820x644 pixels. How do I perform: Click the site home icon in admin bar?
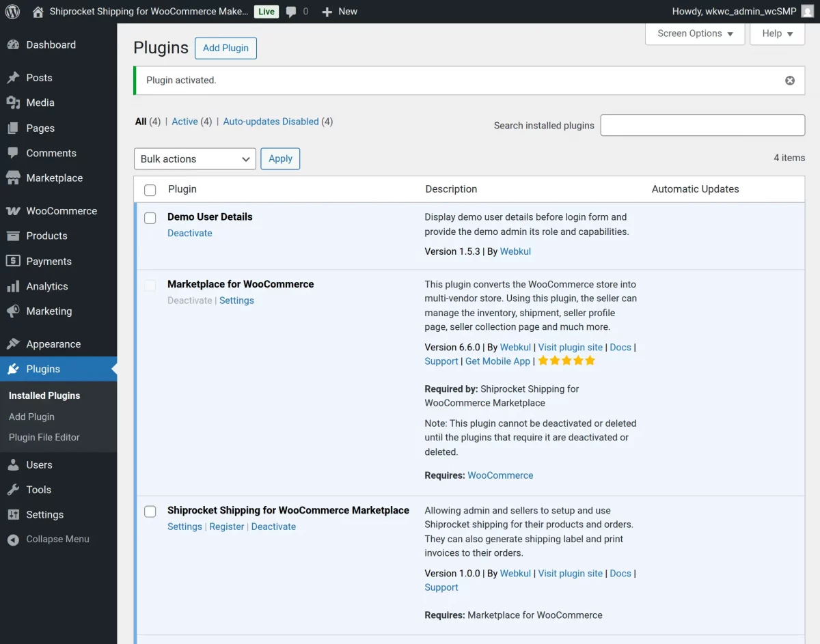(x=38, y=12)
